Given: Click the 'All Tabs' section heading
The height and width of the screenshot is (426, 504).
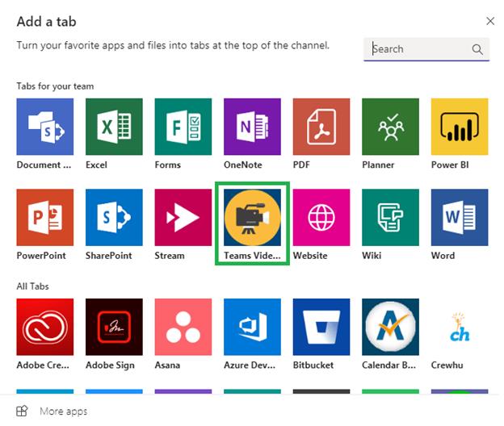Looking at the screenshot, I should point(32,286).
